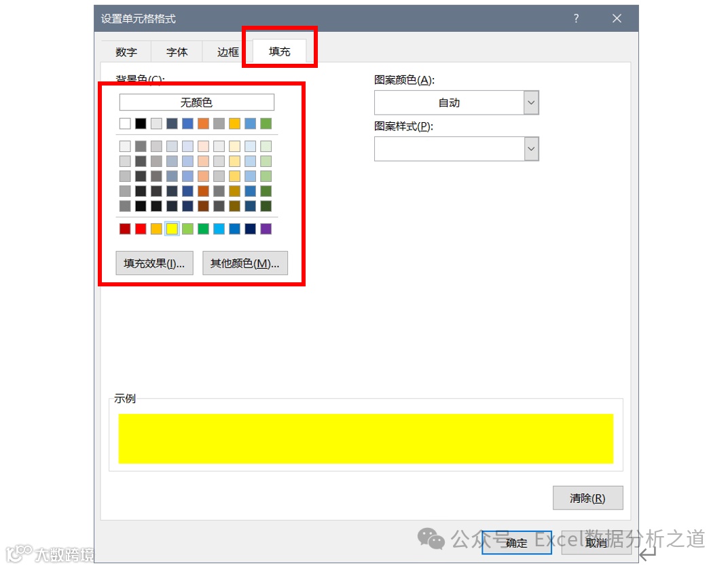Viewport: 728px width, 568px height.
Task: Choose the darkest gold-brown shade swatch
Action: pyautogui.click(x=234, y=206)
